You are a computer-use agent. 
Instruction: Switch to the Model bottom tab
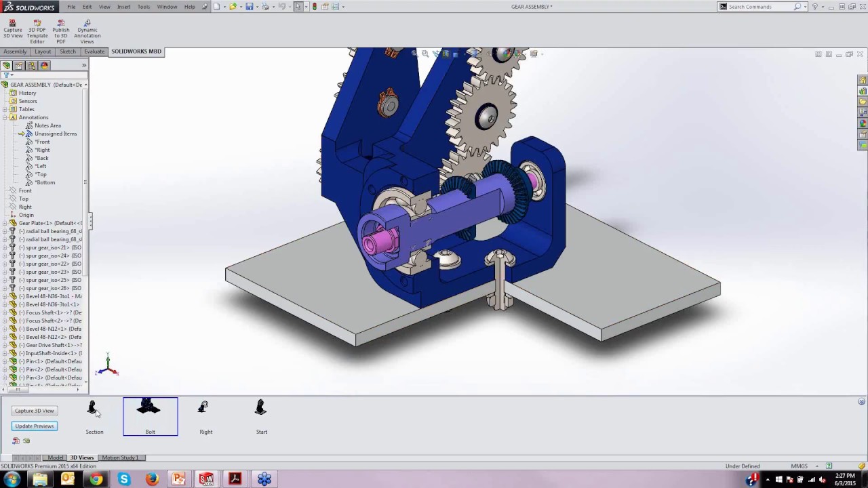point(56,457)
